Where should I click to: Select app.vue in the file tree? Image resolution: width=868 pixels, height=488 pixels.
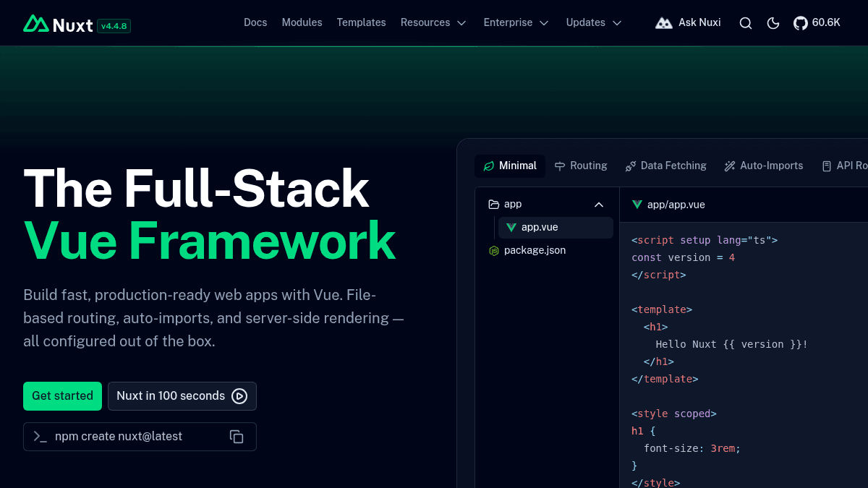click(x=556, y=227)
